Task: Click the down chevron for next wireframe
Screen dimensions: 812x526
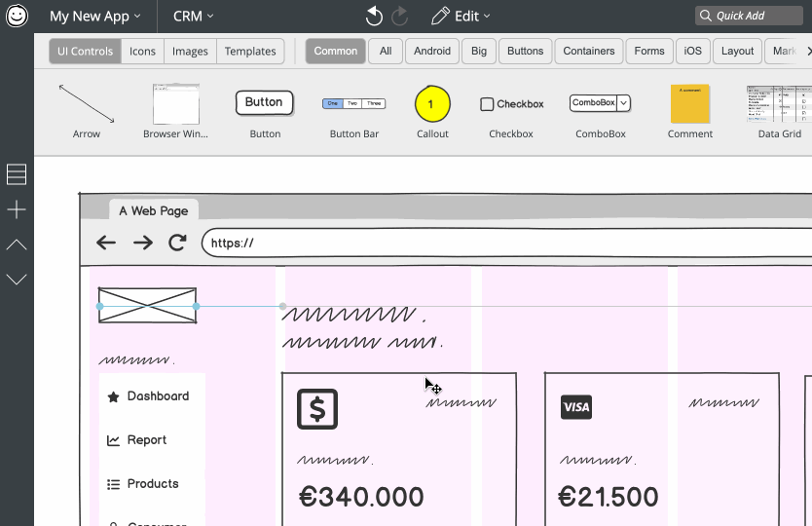Action: click(x=17, y=280)
